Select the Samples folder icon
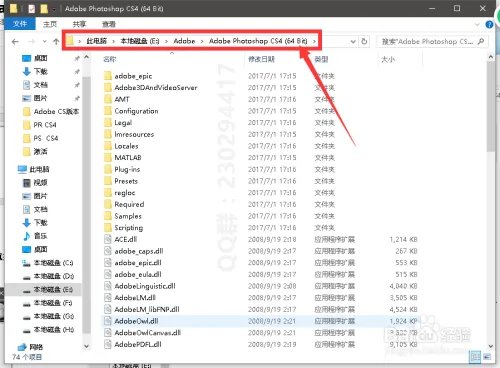Viewport: 500px width, 368px height. click(108, 216)
